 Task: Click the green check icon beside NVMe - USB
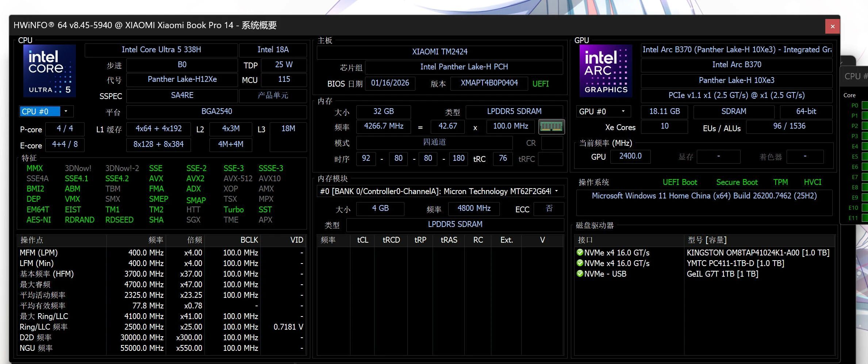coord(580,273)
